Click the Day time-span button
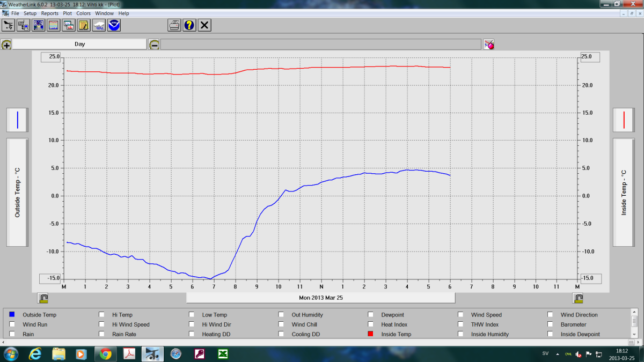This screenshot has height=362, width=644. [x=79, y=45]
